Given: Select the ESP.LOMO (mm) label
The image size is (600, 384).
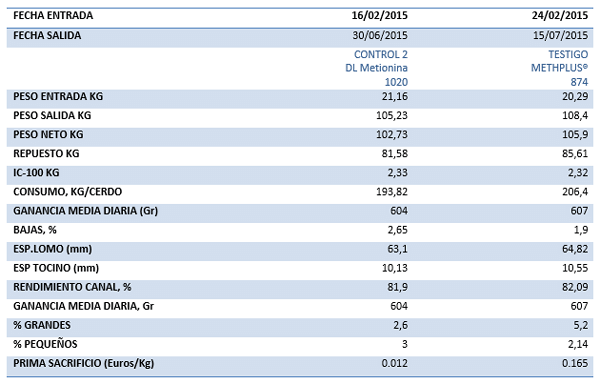Looking at the screenshot, I should [x=52, y=249].
